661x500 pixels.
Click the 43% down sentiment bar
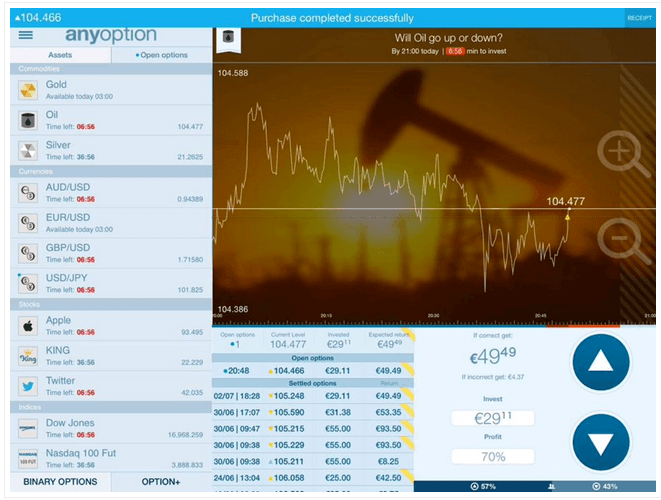[x=604, y=486]
